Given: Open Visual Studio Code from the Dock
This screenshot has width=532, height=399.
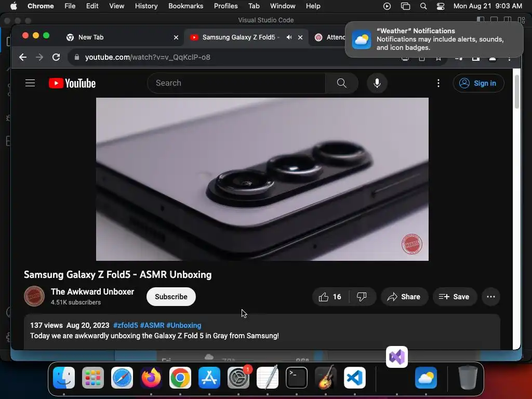Looking at the screenshot, I should coord(355,378).
